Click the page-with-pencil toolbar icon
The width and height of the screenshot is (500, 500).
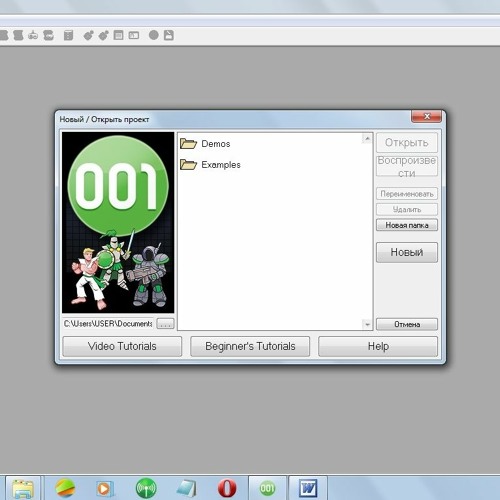click(x=169, y=35)
